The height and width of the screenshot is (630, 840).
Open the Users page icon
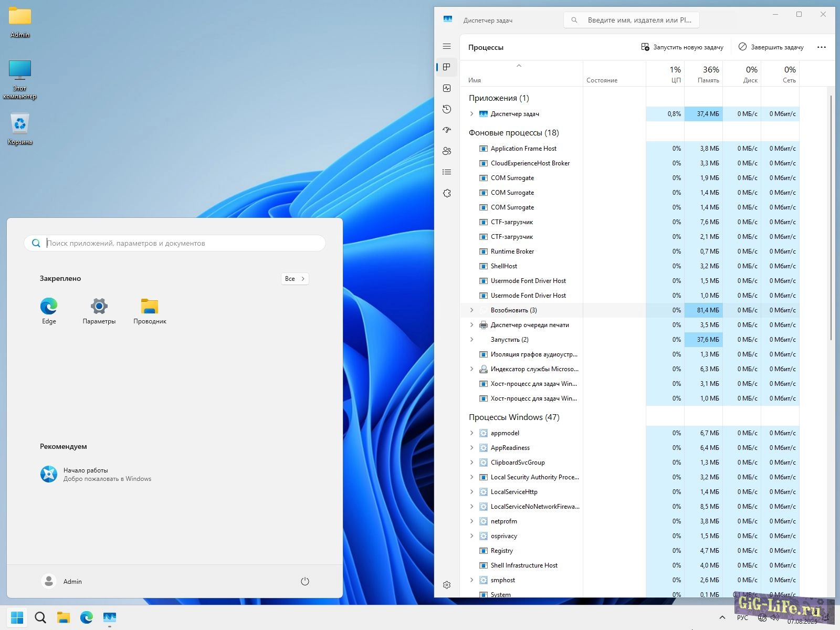click(447, 151)
